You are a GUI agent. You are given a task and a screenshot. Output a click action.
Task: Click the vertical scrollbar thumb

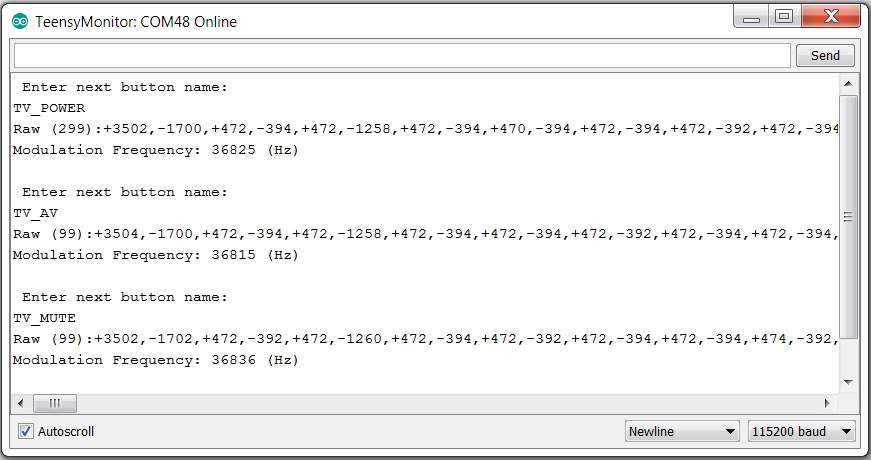point(848,217)
